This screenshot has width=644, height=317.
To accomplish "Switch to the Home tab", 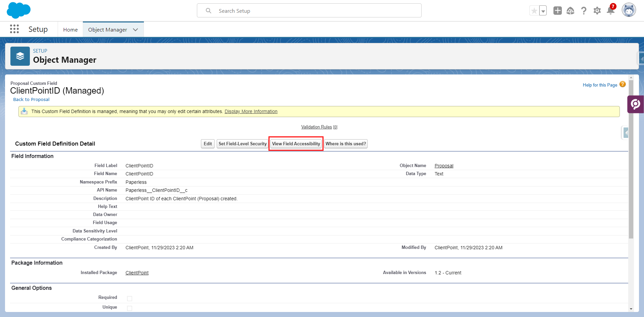I will click(x=70, y=30).
